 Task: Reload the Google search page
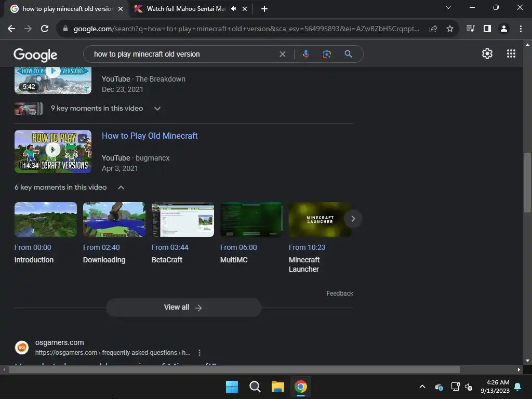45,29
